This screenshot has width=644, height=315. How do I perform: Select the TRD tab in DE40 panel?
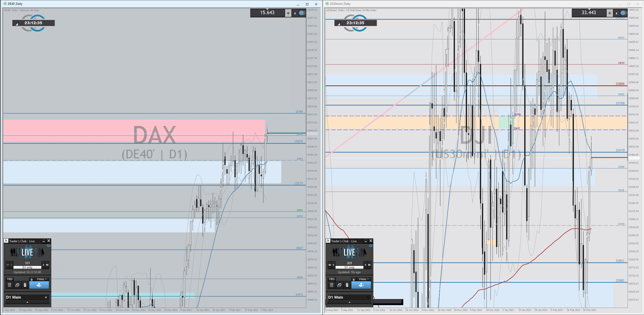tap(9, 279)
